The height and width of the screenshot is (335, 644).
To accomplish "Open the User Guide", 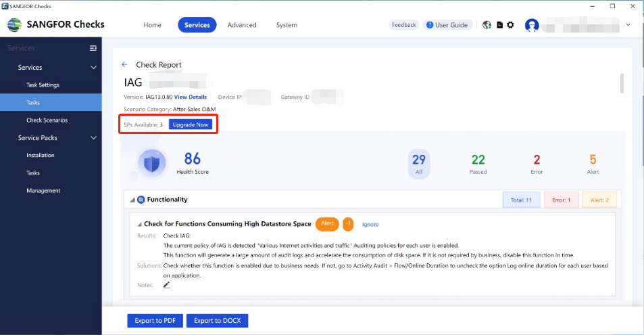I will 447,25.
